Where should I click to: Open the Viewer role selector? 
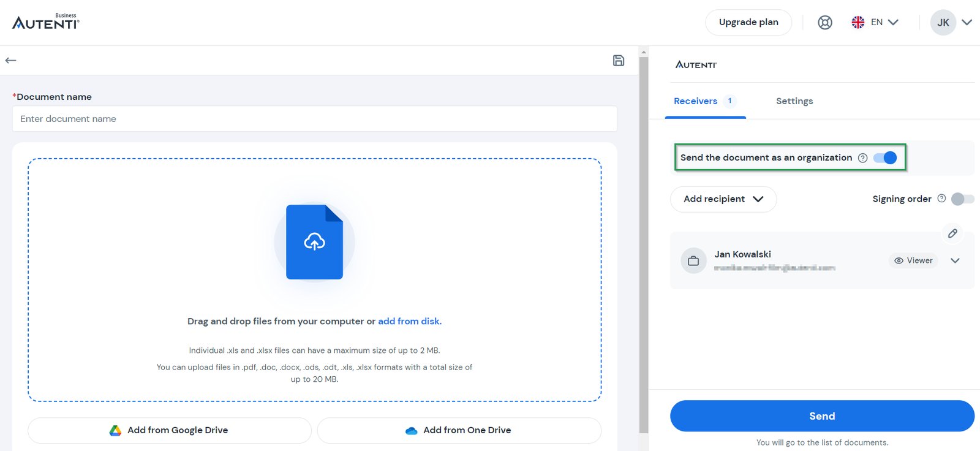[x=913, y=260]
